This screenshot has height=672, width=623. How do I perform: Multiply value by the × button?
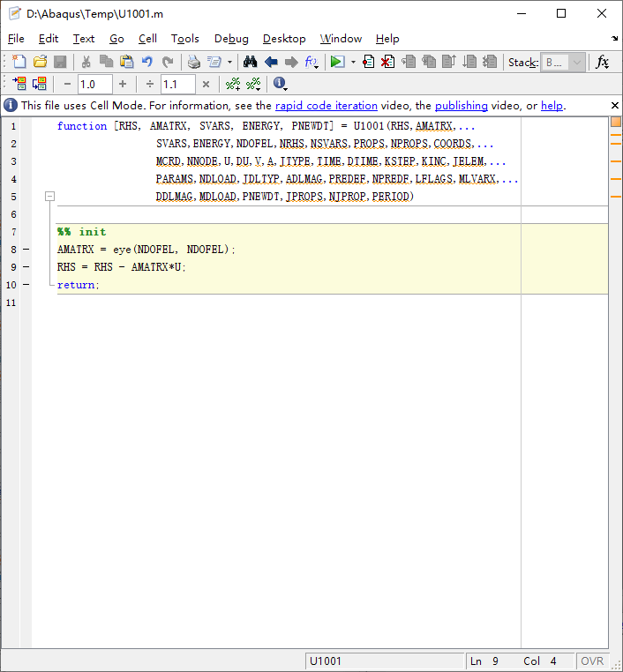206,84
